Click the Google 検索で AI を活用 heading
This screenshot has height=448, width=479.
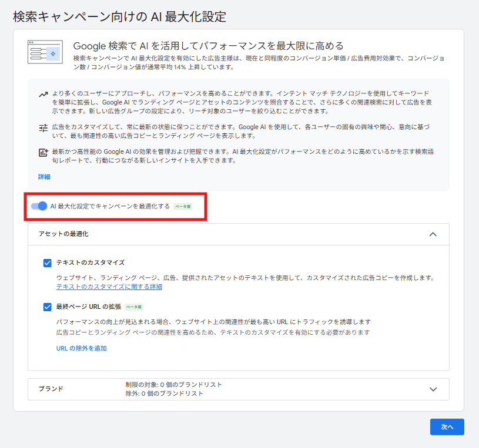(x=208, y=46)
